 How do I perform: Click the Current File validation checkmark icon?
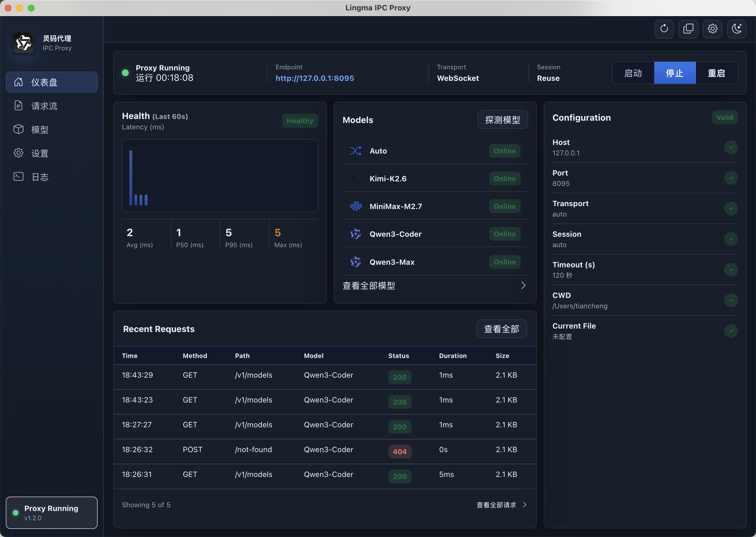click(x=731, y=331)
